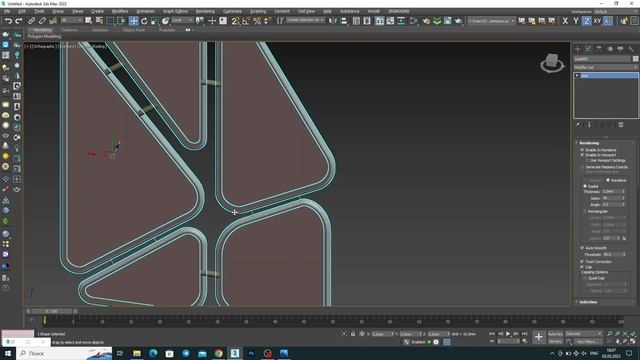Image resolution: width=640 pixels, height=360 pixels.
Task: Open the Modify tab in command panel
Action: [588, 49]
